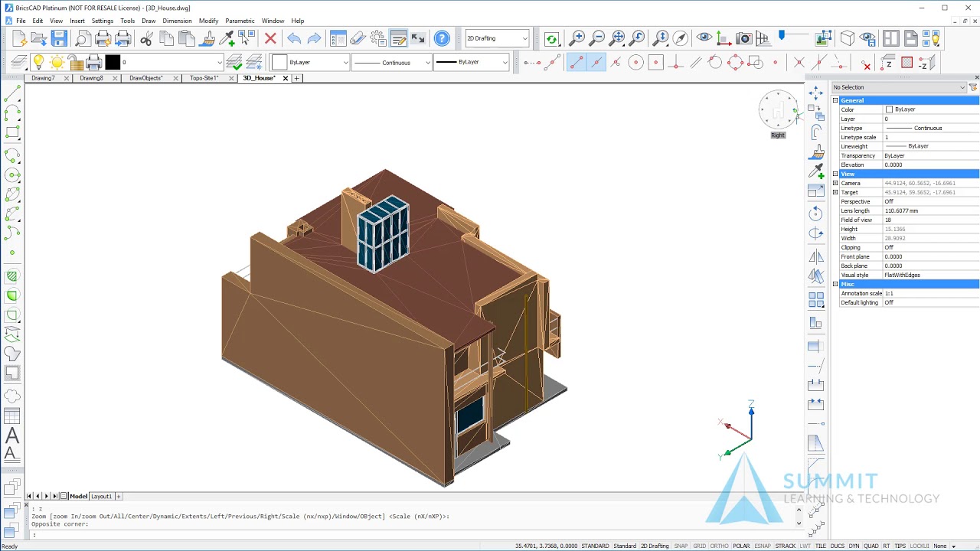Click the Paste clipboard icon

(186, 38)
